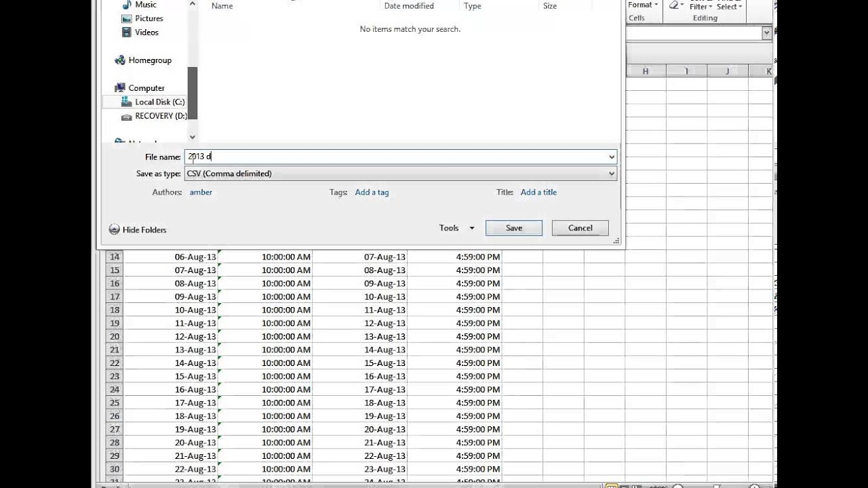Select row 20 header
The height and width of the screenshot is (488, 868).
[114, 336]
